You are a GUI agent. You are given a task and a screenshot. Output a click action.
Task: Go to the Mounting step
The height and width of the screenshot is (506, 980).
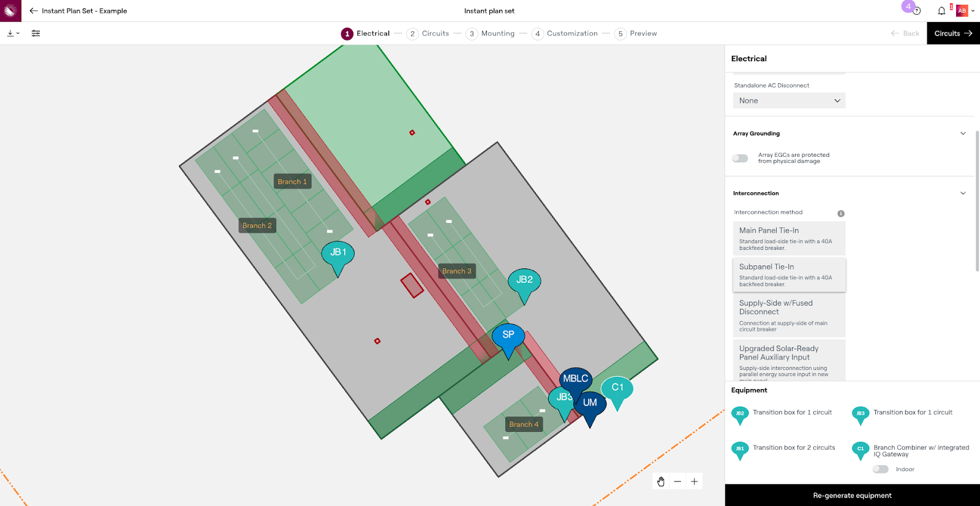click(491, 34)
